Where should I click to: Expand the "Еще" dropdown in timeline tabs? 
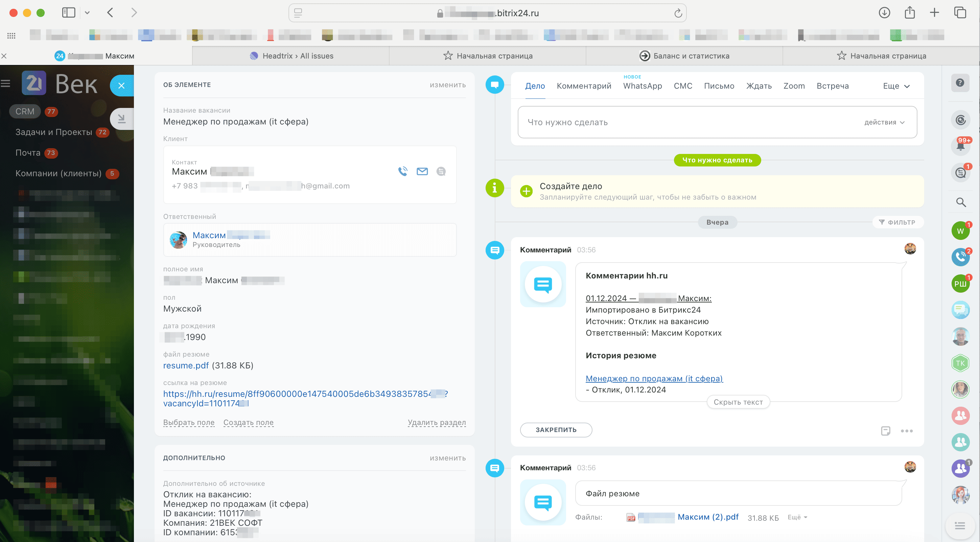(896, 86)
